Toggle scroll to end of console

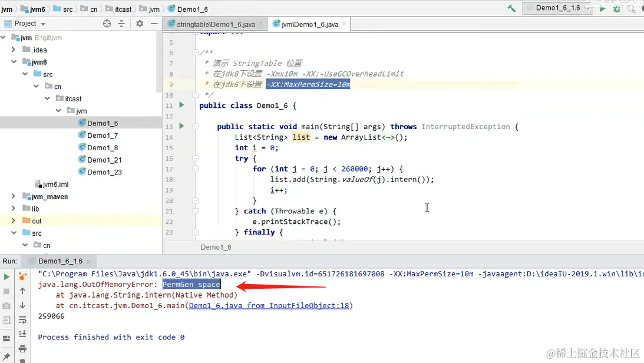point(22,334)
